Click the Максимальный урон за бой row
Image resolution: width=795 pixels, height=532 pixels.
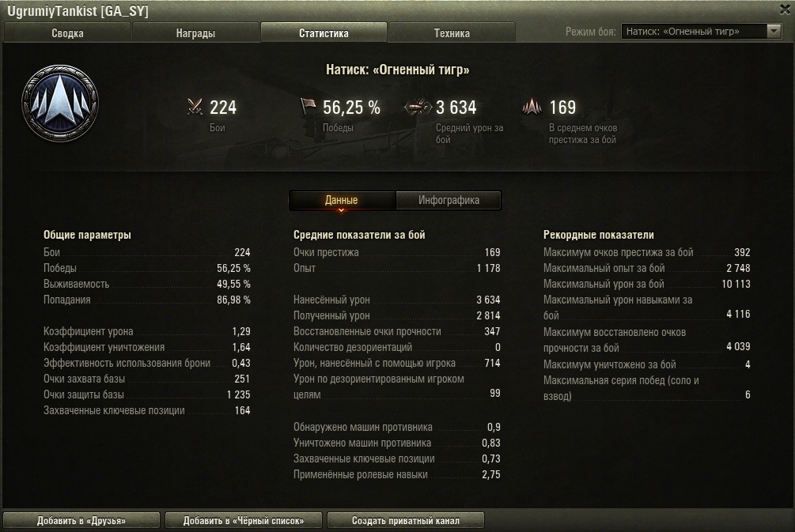647,284
